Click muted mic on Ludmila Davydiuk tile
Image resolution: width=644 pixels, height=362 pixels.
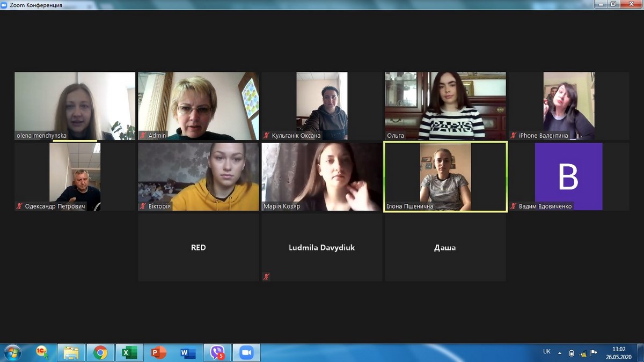pos(267,277)
